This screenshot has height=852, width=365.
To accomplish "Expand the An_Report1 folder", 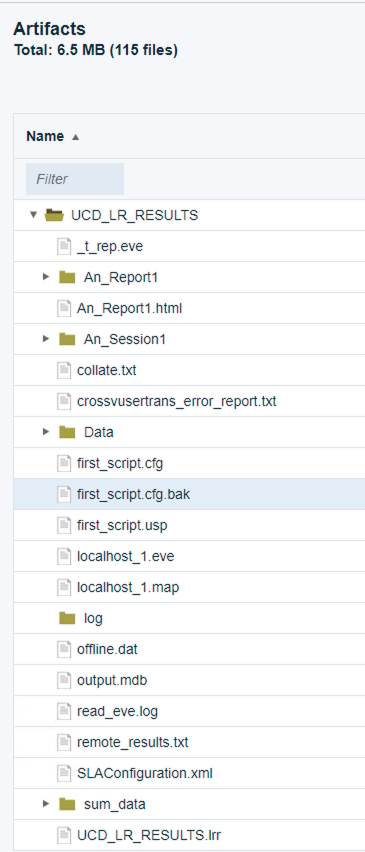I will pos(46,277).
